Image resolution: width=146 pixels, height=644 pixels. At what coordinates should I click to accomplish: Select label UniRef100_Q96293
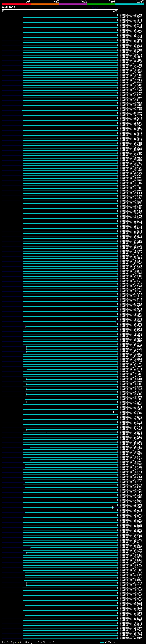(x=131, y=364)
